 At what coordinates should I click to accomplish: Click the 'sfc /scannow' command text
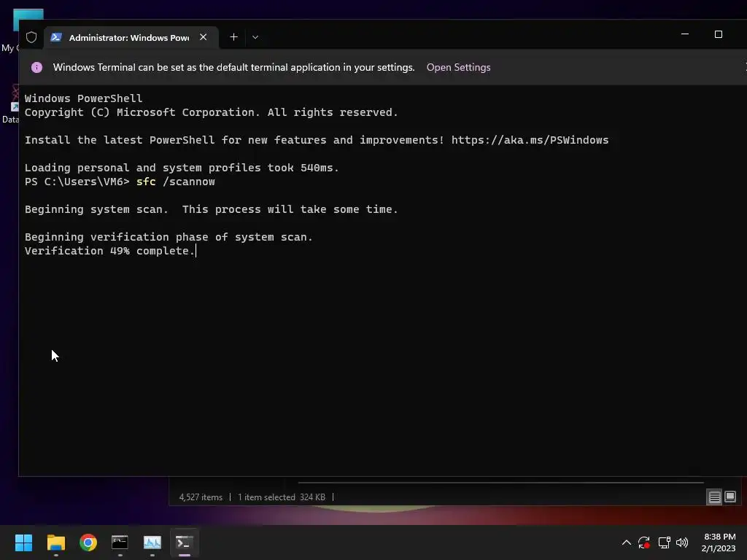[175, 182]
